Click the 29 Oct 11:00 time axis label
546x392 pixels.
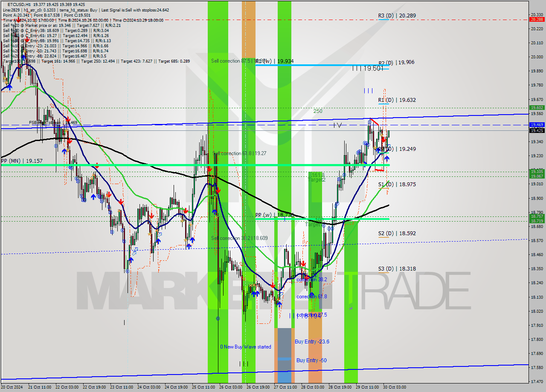(x=367, y=387)
